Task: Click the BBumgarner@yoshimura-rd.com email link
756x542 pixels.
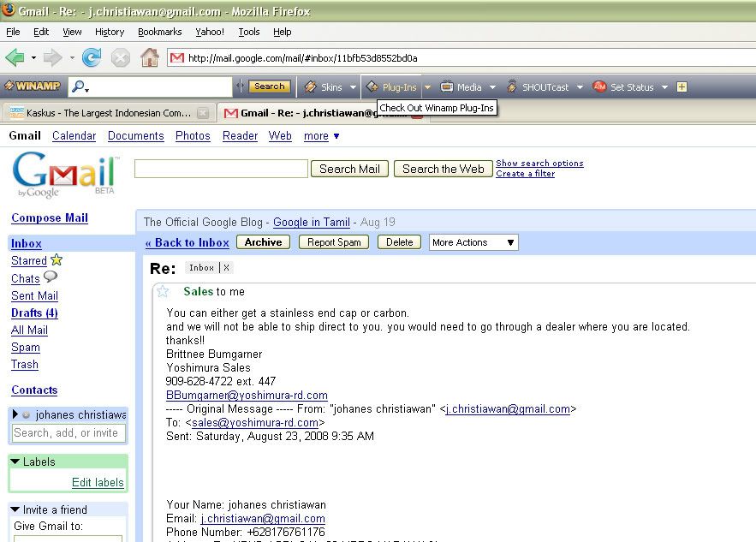Action: pyautogui.click(x=247, y=396)
